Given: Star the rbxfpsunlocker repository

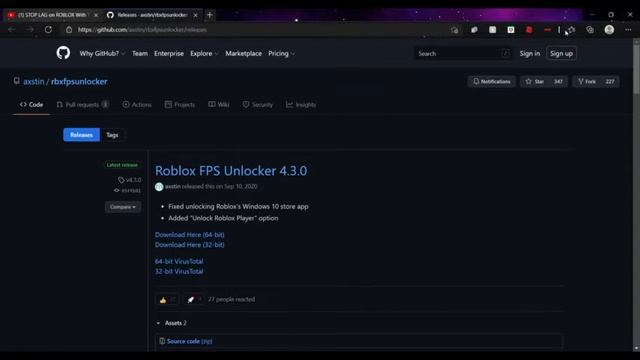Looking at the screenshot, I should tap(535, 82).
